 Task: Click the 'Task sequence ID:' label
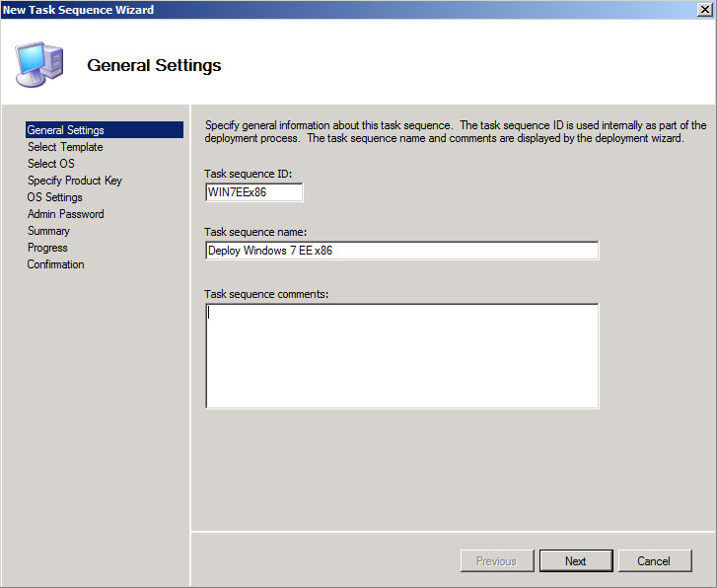point(248,174)
